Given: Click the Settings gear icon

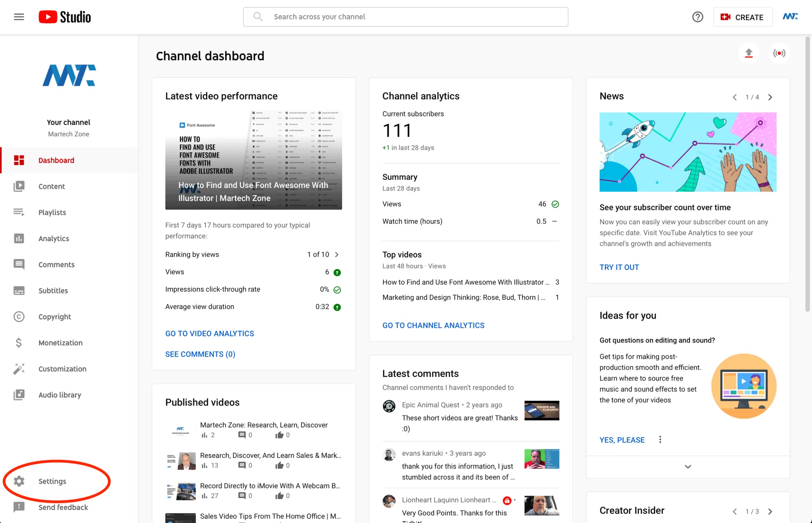Looking at the screenshot, I should point(19,481).
